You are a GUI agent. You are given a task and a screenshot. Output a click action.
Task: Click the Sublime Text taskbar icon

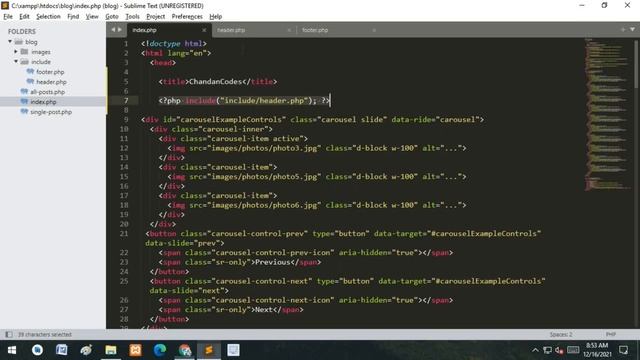pos(209,350)
